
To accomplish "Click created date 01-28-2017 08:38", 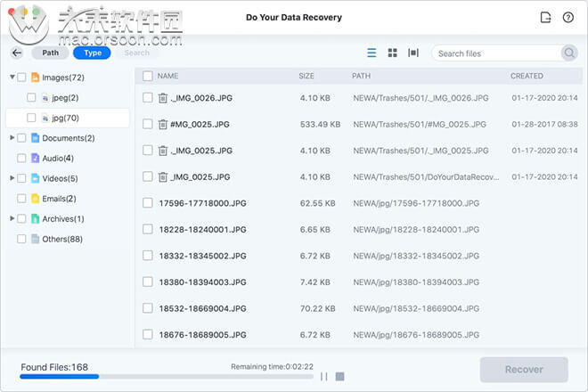I will (545, 124).
